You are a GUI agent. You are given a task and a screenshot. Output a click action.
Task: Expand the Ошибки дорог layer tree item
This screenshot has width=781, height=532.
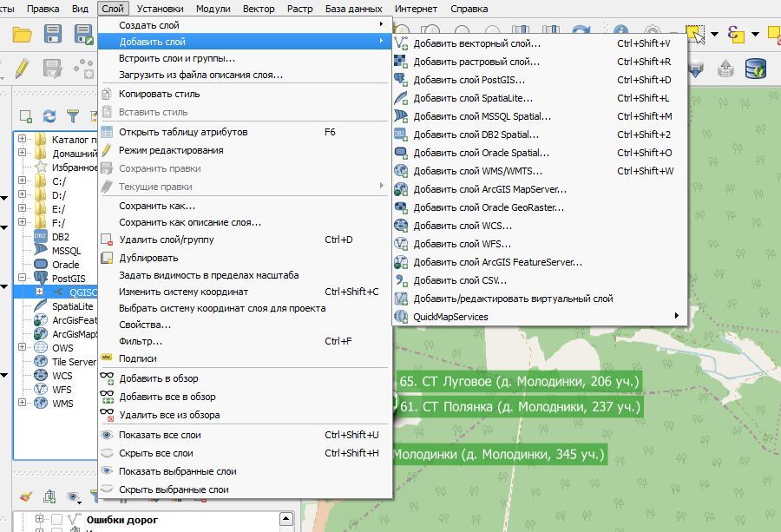(40, 518)
